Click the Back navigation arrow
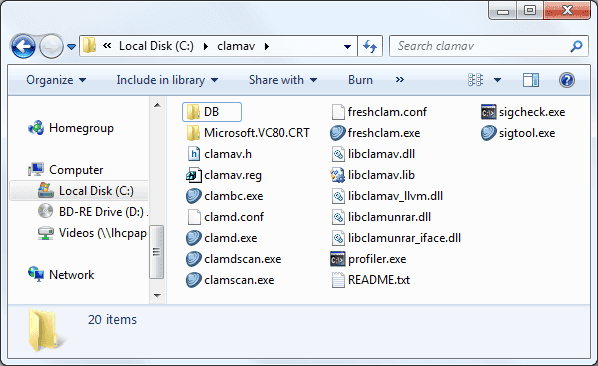Image resolution: width=598 pixels, height=366 pixels. [x=23, y=47]
